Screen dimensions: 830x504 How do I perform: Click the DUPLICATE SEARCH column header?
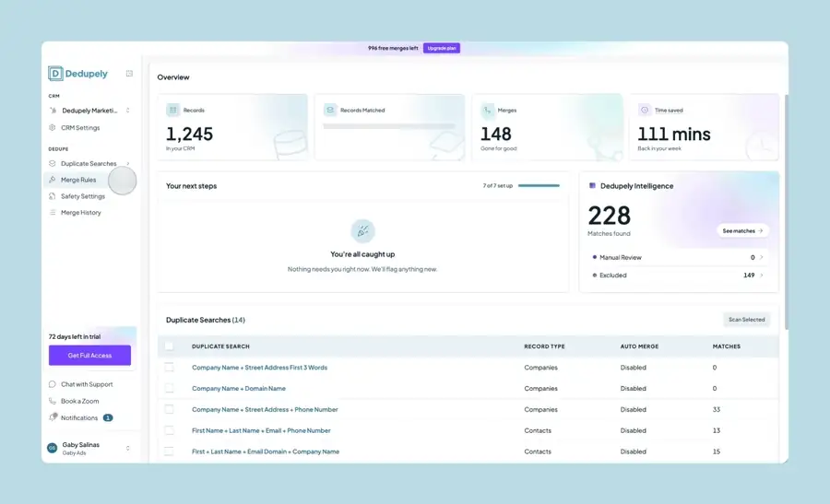coord(220,346)
